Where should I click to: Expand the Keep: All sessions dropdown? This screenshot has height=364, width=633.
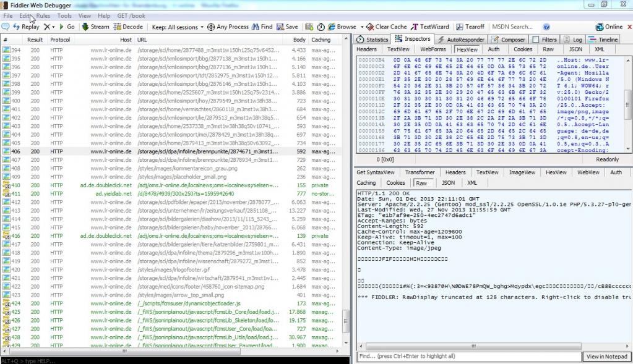[176, 27]
